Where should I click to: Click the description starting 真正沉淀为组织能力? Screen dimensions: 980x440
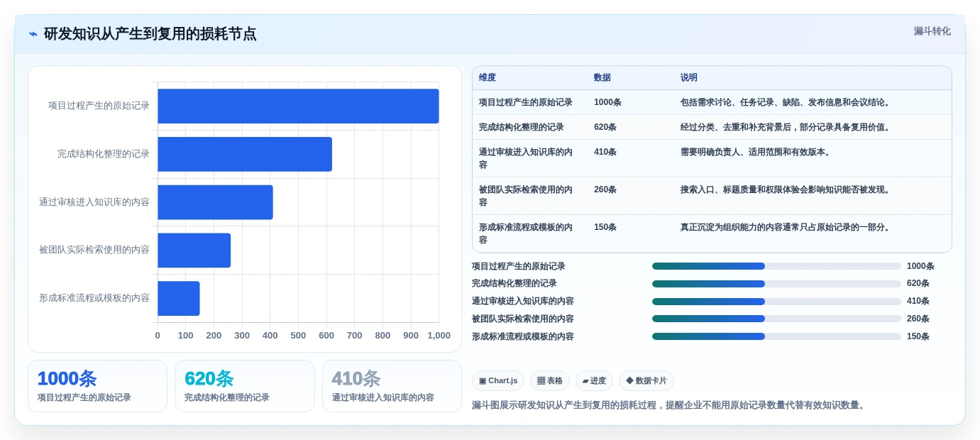786,227
